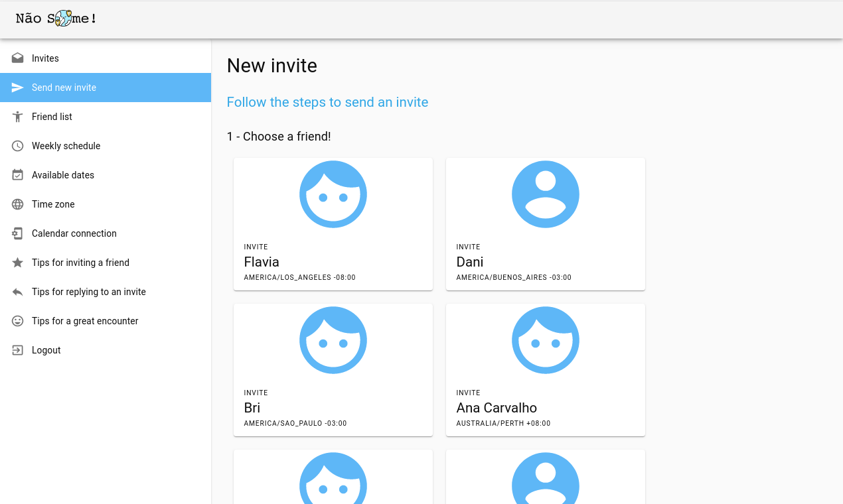Choose the Ana Carvalho name on card
Image resolution: width=843 pixels, height=504 pixels.
click(497, 408)
